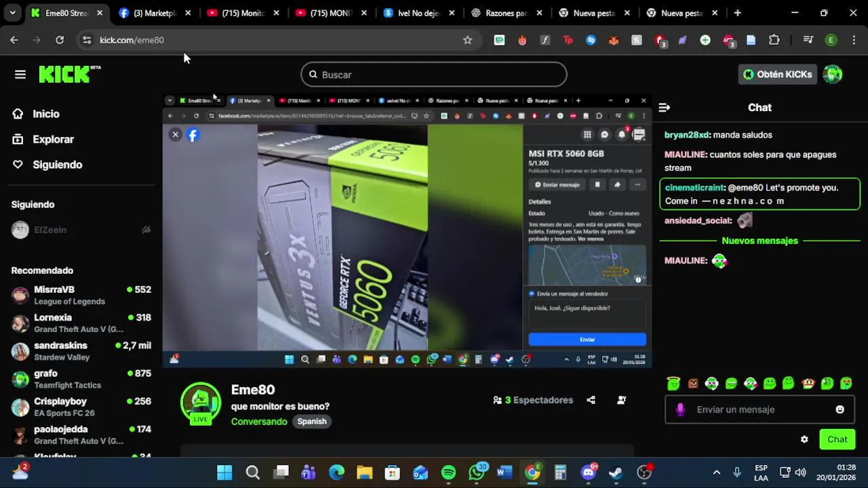Switch to the Razones par browser tab

[506, 13]
